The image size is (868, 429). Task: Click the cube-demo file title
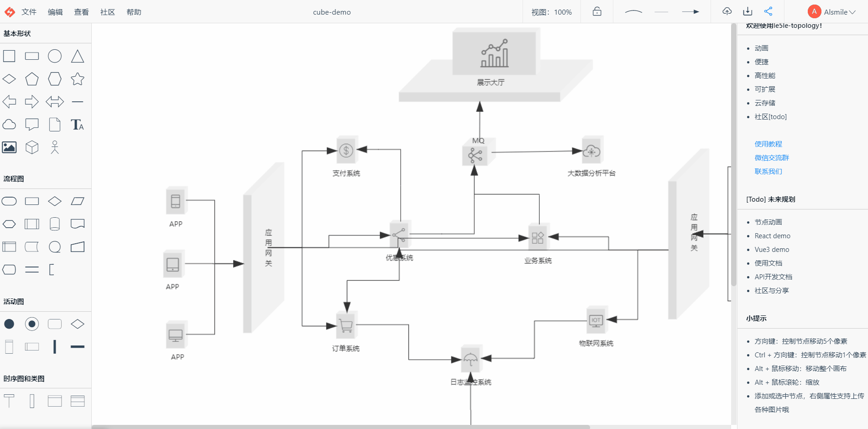332,12
